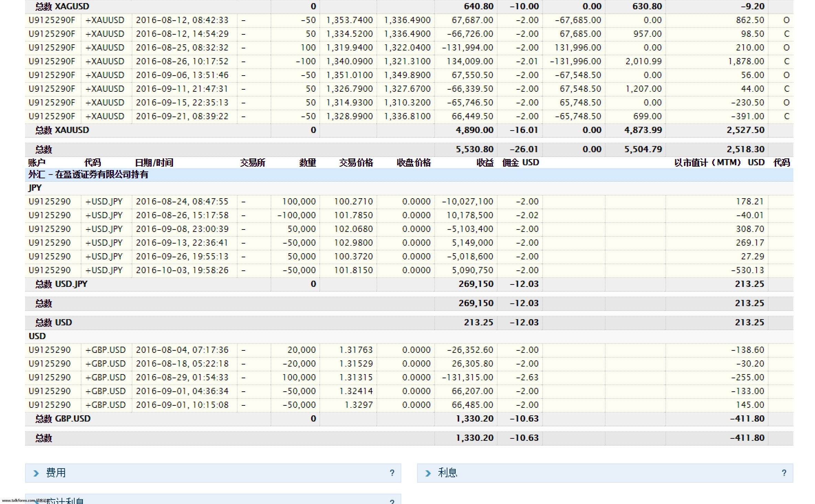
Task: Click the 数量 column header
Action: pos(307,163)
